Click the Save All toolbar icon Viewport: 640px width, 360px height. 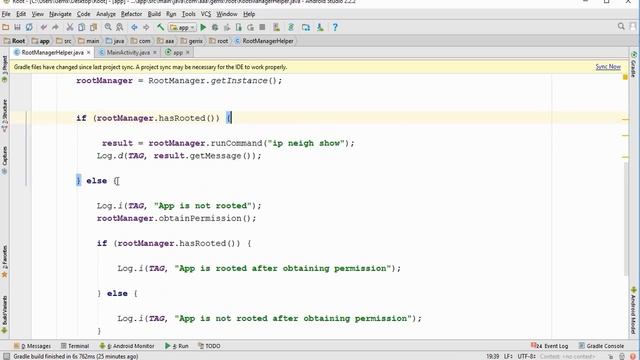point(17,27)
